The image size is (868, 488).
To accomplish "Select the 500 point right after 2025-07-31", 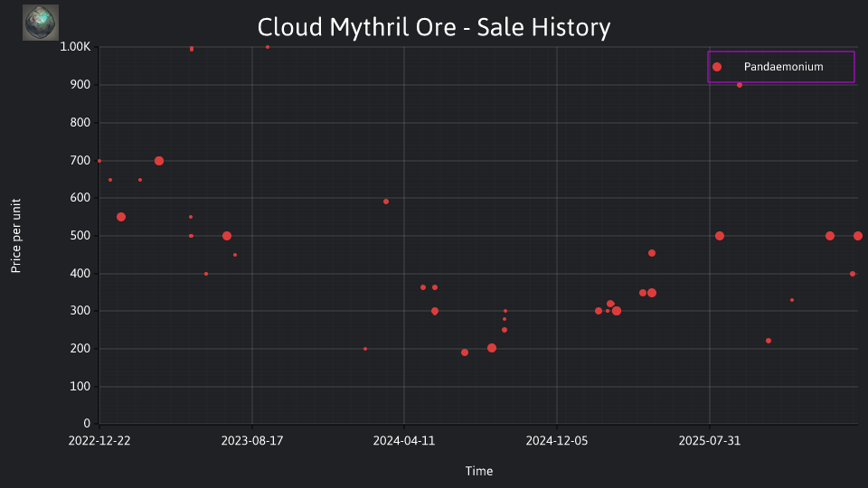I will (x=720, y=236).
